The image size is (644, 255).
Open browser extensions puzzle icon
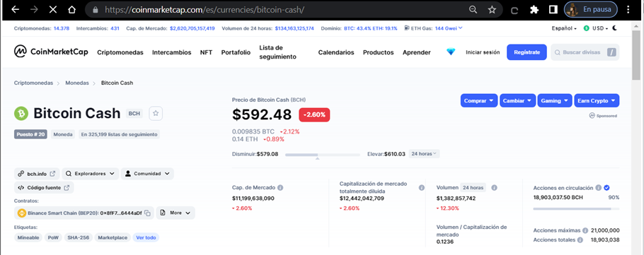534,10
